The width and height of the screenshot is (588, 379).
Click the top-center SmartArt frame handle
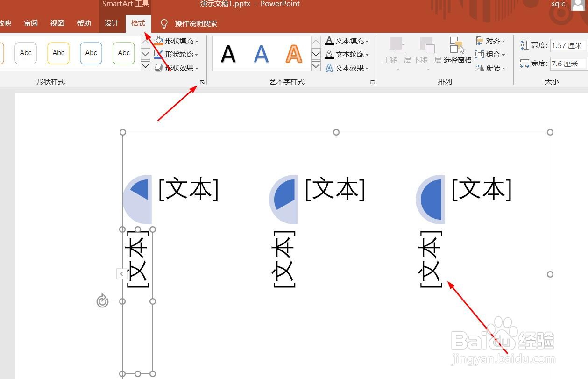point(336,132)
